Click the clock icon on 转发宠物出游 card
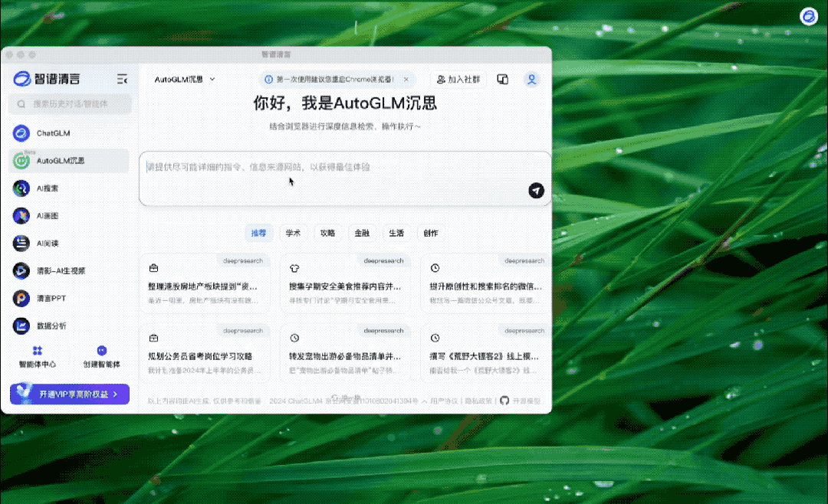 [x=294, y=338]
